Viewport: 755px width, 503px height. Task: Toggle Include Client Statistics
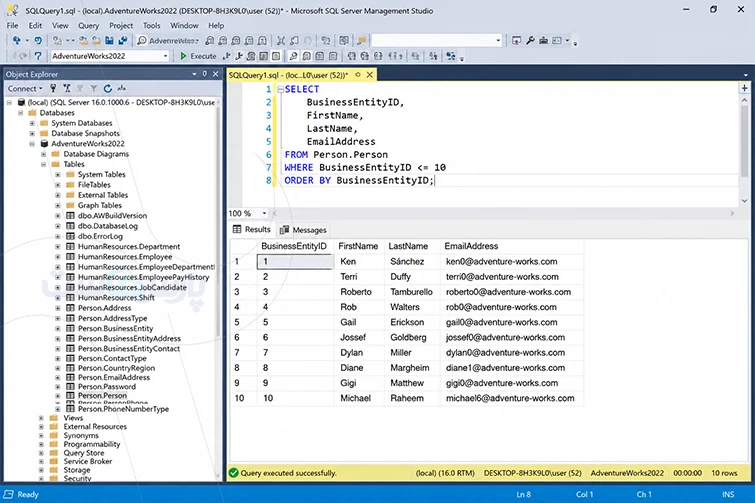[x=319, y=56]
